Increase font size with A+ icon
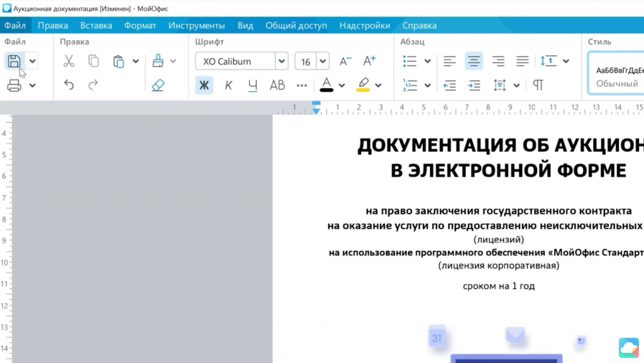The height and width of the screenshot is (363, 644). [x=370, y=61]
